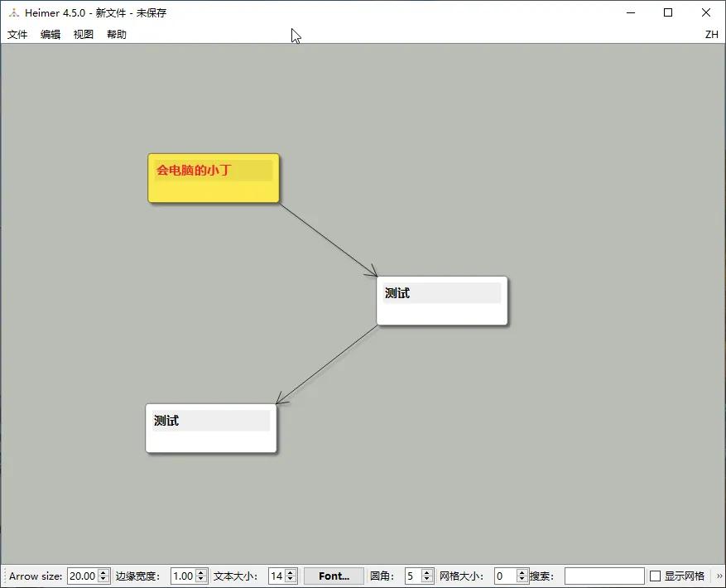The height and width of the screenshot is (588, 726).
Task: Enable the 显示网格 checkbox
Action: 656,576
